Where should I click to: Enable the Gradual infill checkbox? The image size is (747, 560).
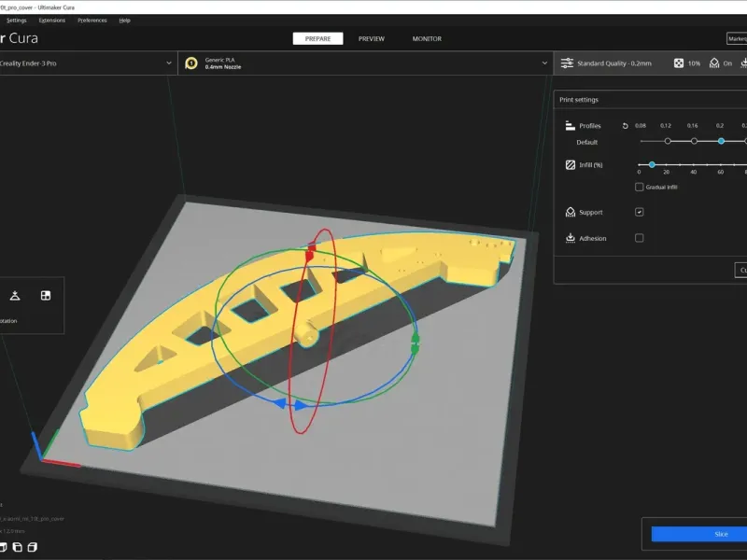pyautogui.click(x=640, y=187)
